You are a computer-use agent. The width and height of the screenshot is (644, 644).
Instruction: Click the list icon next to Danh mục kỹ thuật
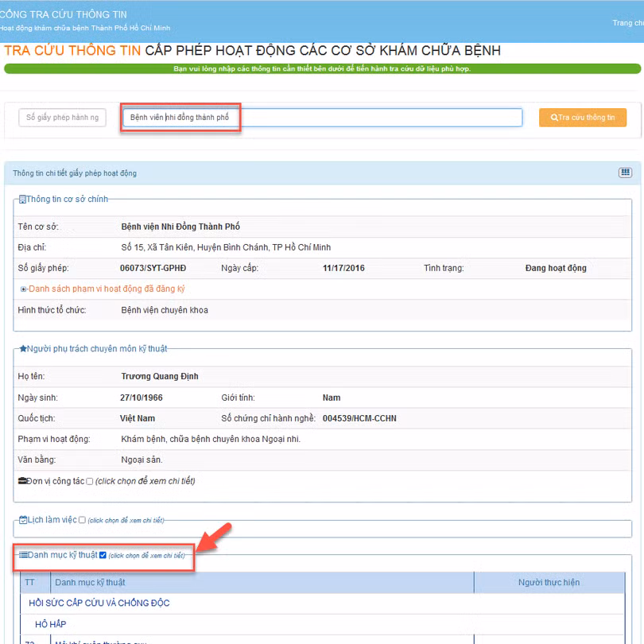pyautogui.click(x=23, y=555)
